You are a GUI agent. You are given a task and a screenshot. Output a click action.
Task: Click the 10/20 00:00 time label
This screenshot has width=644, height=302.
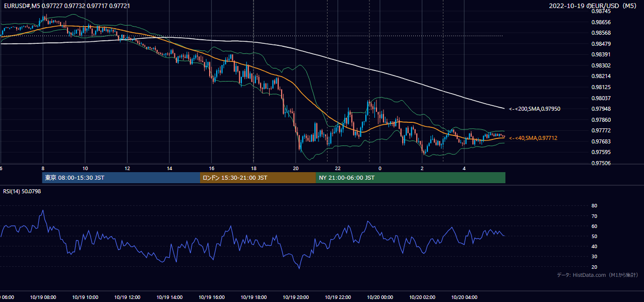(x=380, y=297)
